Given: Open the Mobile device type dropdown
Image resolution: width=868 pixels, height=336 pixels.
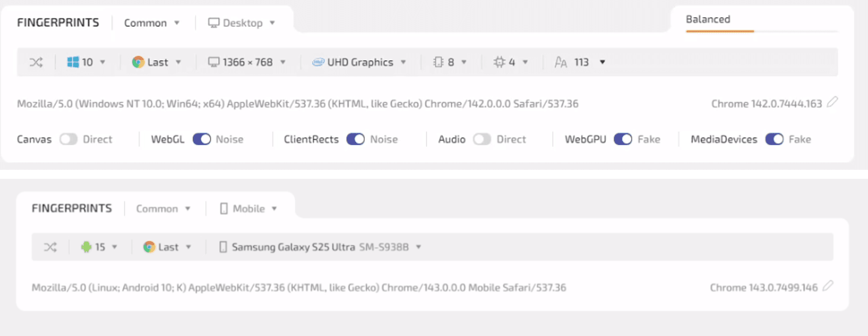Looking at the screenshot, I should pyautogui.click(x=248, y=209).
